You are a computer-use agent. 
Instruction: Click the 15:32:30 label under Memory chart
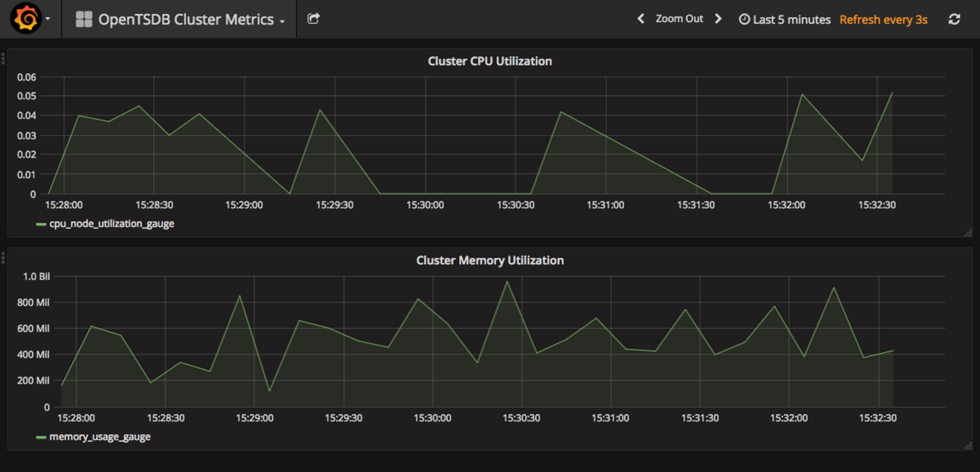[x=877, y=418]
